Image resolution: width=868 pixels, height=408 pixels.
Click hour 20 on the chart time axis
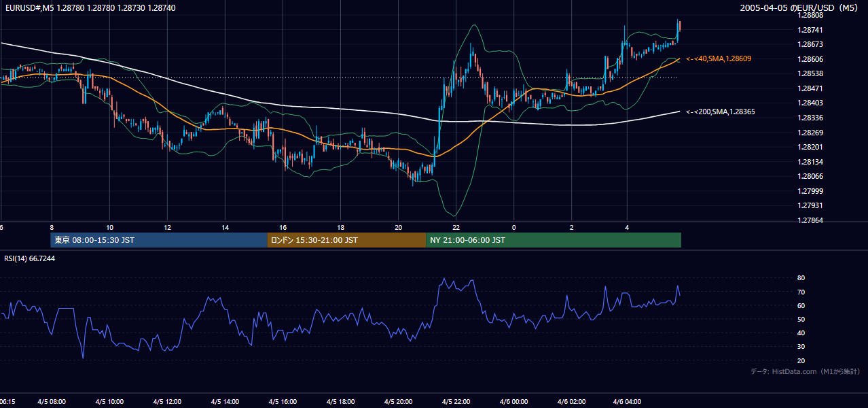[398, 227]
